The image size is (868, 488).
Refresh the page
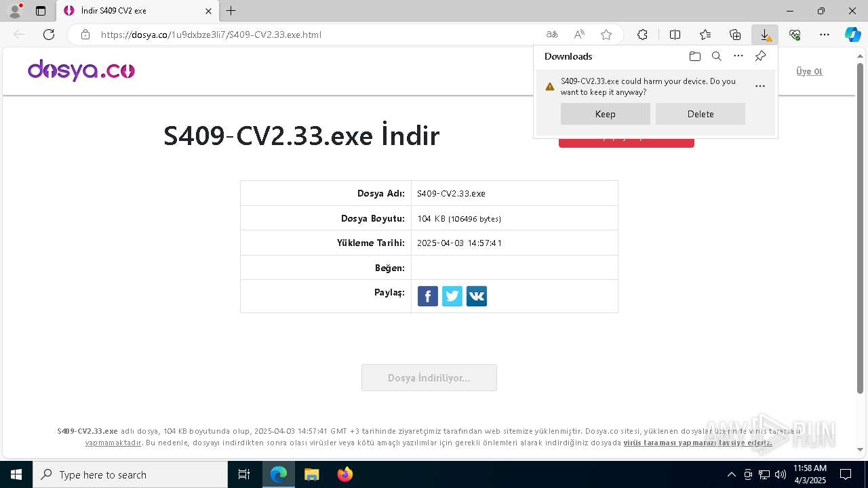point(49,35)
